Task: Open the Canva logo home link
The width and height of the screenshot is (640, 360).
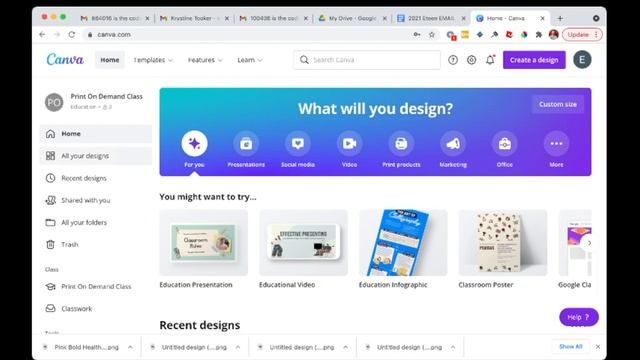Action: (65, 60)
